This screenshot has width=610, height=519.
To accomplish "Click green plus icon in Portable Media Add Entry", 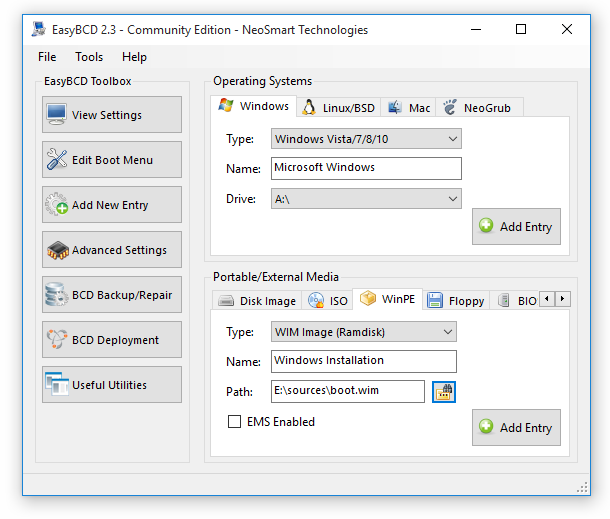I will click(486, 426).
